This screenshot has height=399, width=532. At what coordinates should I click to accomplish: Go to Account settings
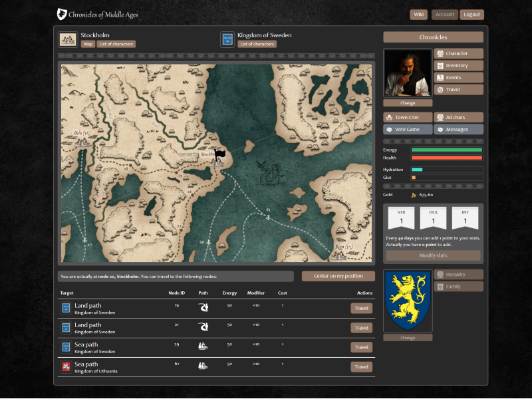(444, 14)
